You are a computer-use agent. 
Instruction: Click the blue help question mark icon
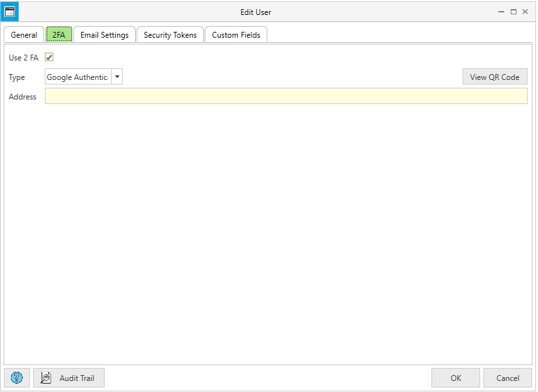[17, 378]
